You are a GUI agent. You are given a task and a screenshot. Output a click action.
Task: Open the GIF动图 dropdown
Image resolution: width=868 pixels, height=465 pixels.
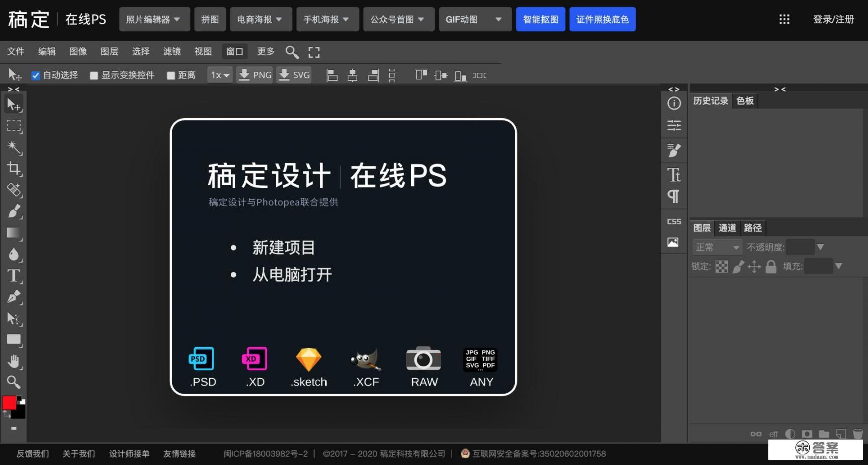point(475,19)
